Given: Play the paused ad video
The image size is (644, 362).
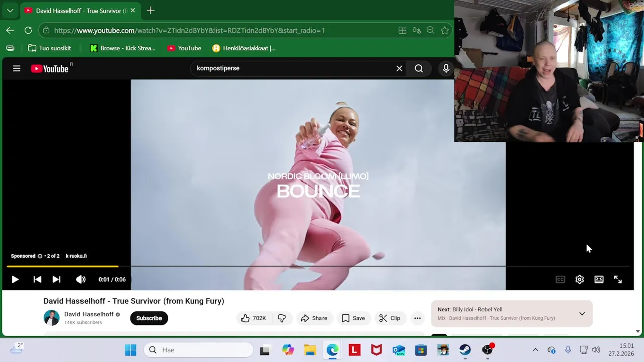Looking at the screenshot, I should (x=15, y=279).
